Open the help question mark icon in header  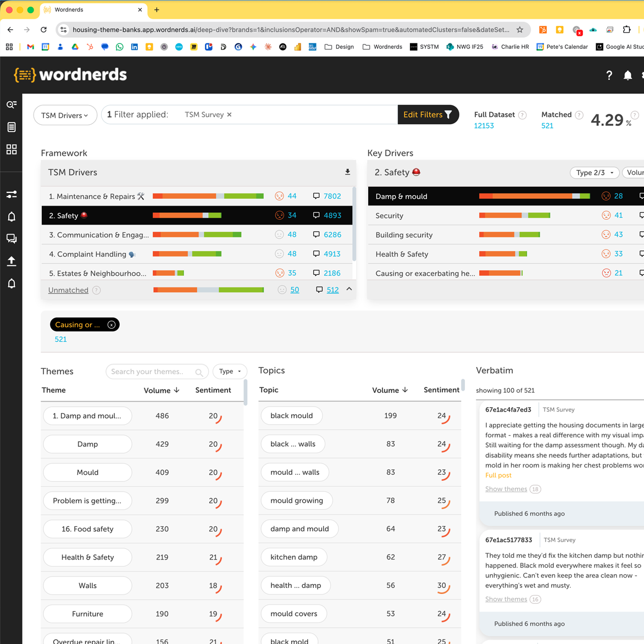tap(609, 75)
